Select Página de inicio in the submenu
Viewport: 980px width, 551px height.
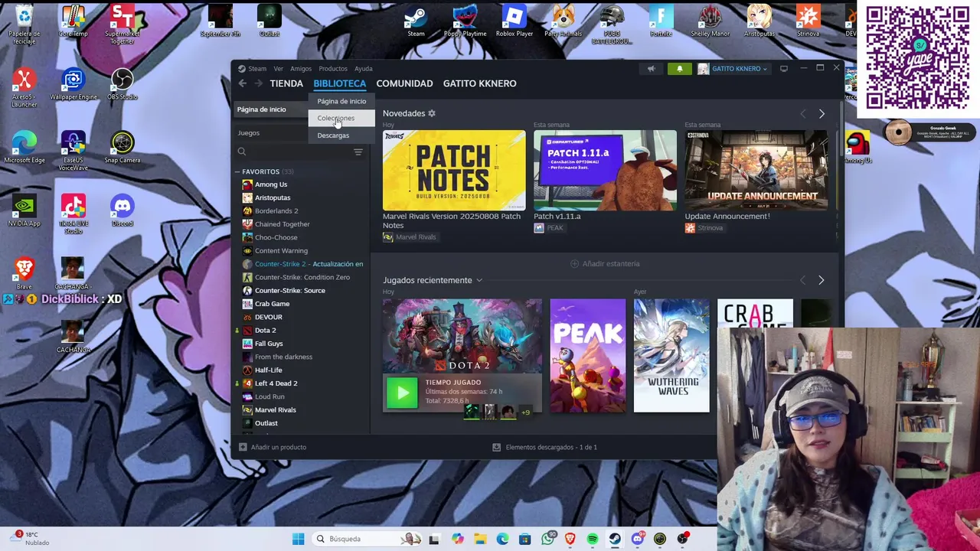pos(341,101)
